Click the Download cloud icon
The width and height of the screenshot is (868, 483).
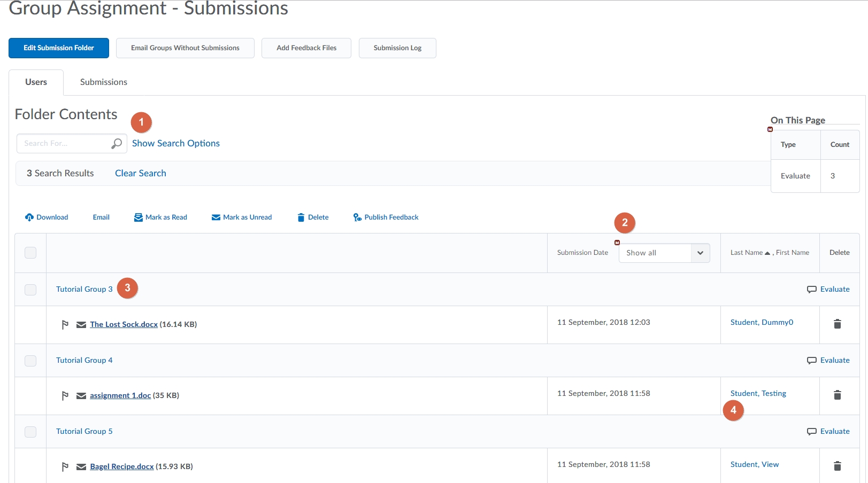tap(29, 217)
